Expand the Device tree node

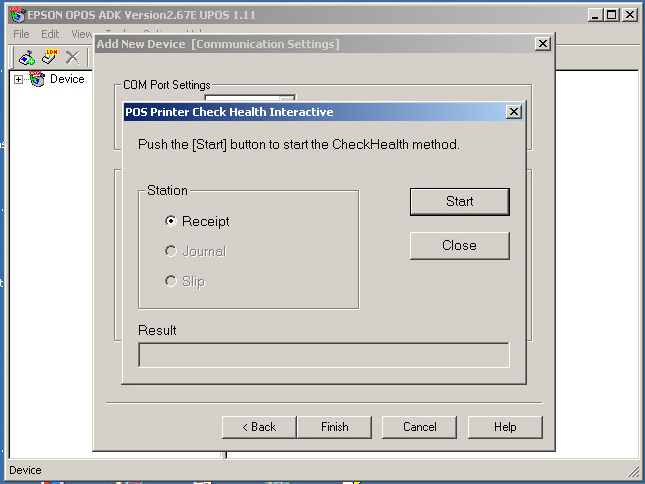[x=18, y=79]
